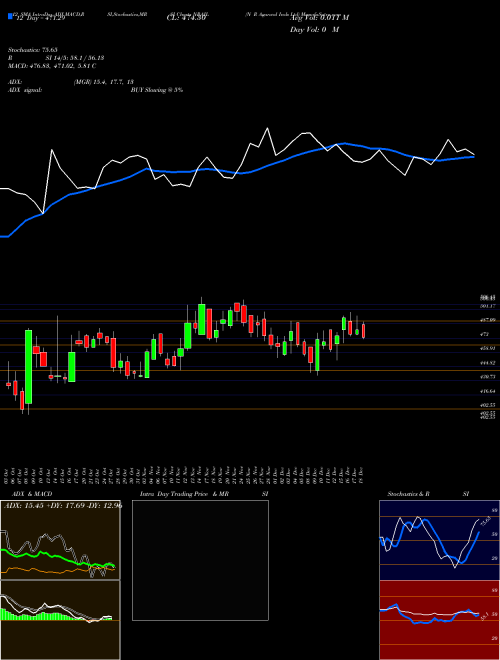This screenshot has width=500, height=660.
Task: Click the empty intraday trading chart box
Action: [x=200, y=560]
